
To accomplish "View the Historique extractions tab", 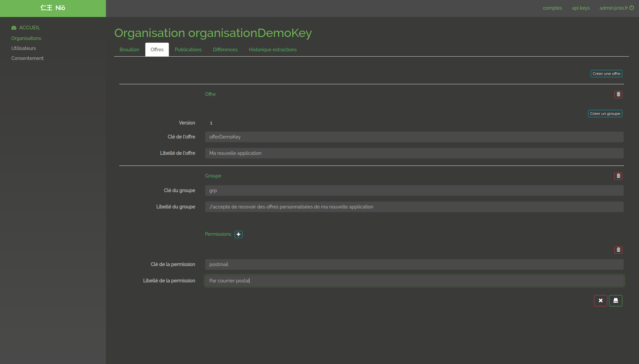I will click(x=273, y=50).
